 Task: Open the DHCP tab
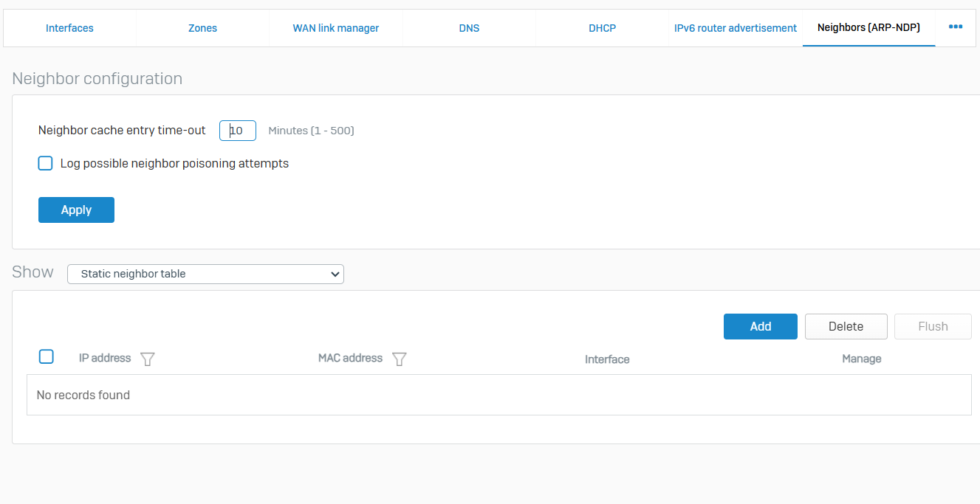click(602, 28)
